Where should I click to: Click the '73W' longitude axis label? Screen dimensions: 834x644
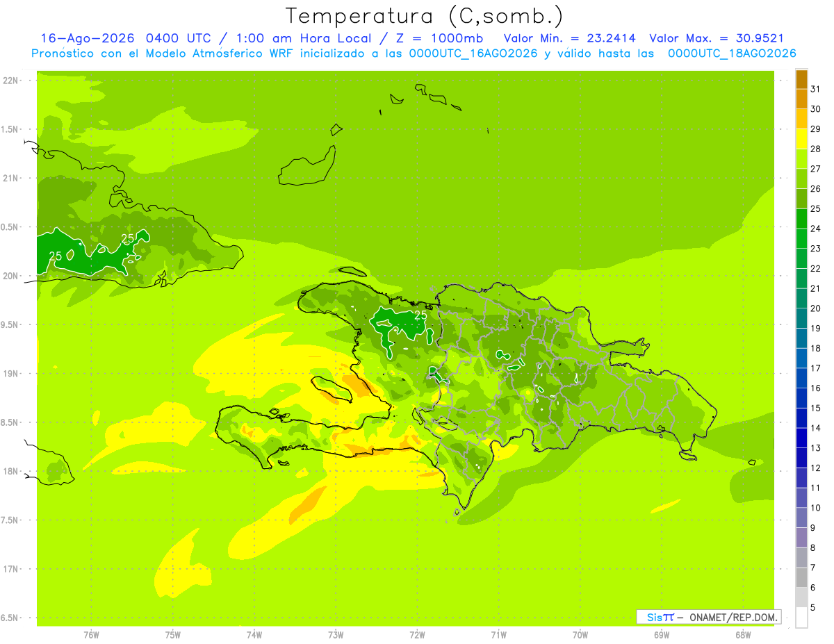tap(336, 634)
